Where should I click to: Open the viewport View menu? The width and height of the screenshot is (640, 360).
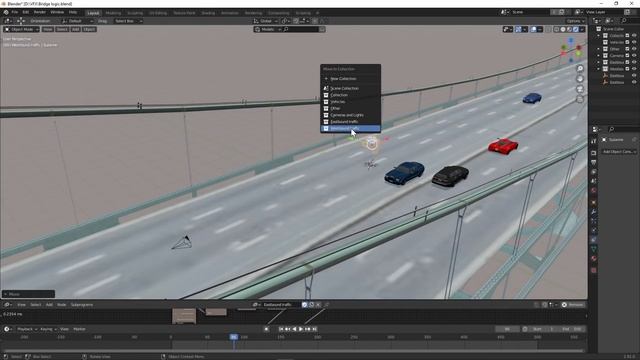(48, 29)
